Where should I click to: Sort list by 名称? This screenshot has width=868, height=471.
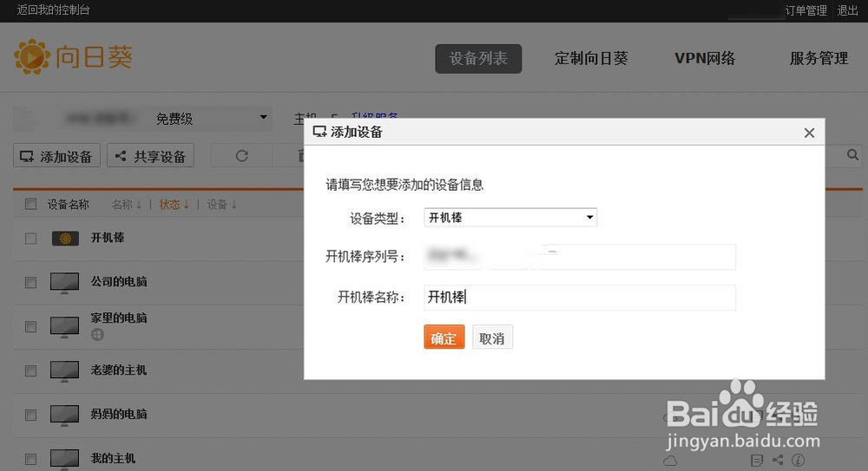(x=126, y=205)
